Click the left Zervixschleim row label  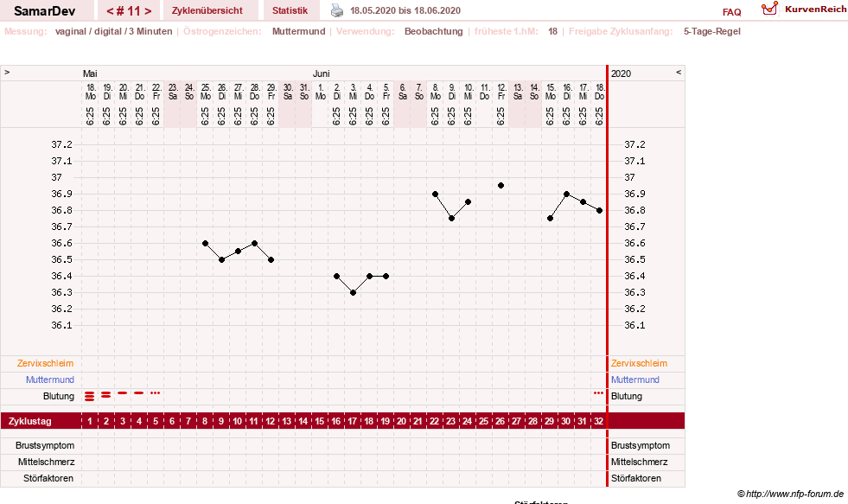[45, 363]
